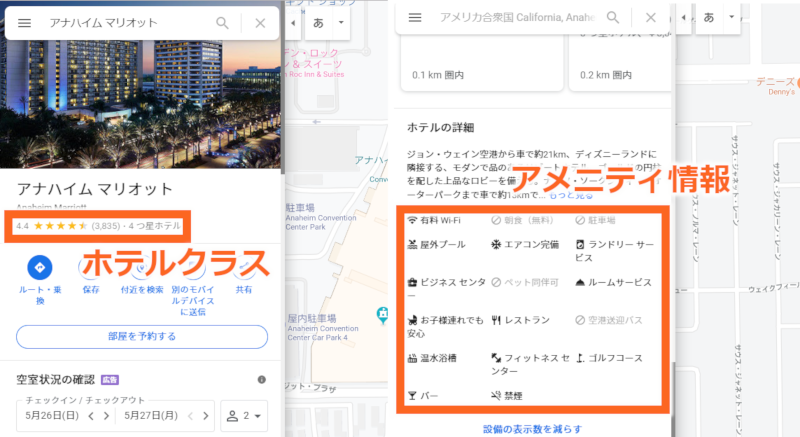Click 設備の表示数を減らす link
The image size is (800, 437).
[532, 429]
